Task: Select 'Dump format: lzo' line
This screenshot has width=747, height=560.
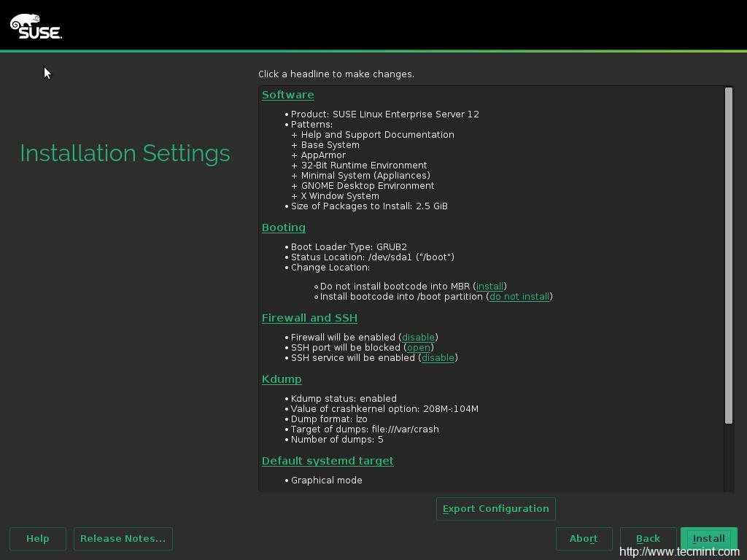Action: (x=329, y=419)
